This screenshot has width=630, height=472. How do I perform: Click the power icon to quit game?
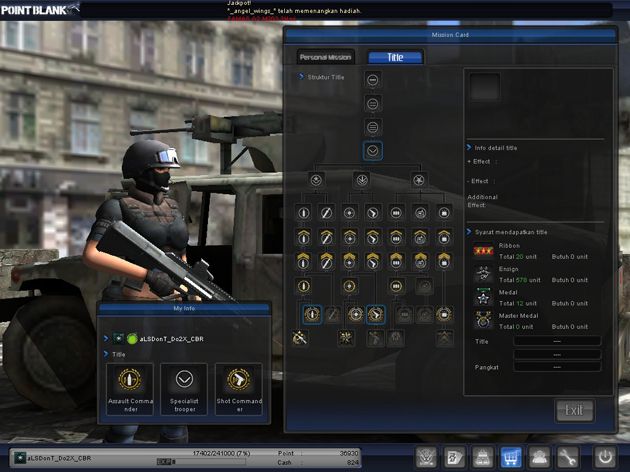605,457
